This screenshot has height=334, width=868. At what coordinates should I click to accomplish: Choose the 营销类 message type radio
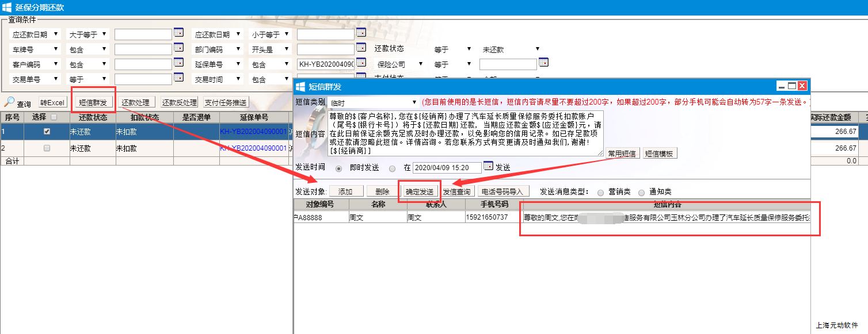point(601,193)
